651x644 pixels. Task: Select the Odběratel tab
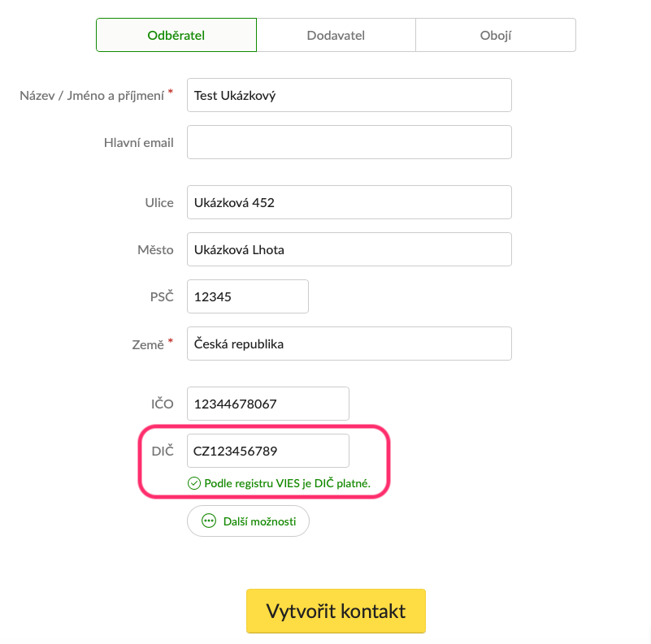tap(176, 35)
